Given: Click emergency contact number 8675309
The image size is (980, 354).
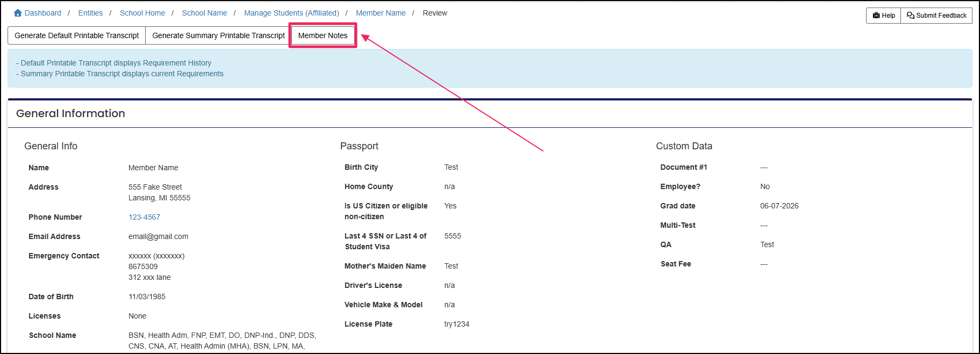Looking at the screenshot, I should coord(143,266).
